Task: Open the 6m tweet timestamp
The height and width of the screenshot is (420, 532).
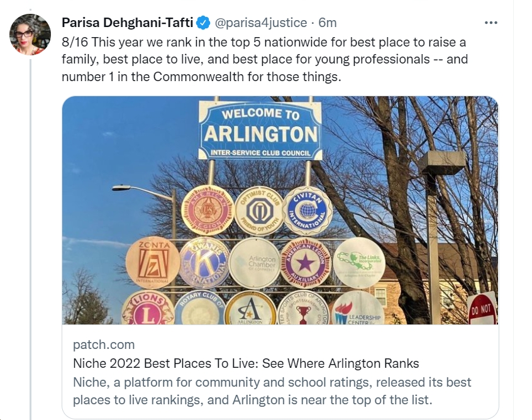Action: click(x=328, y=23)
